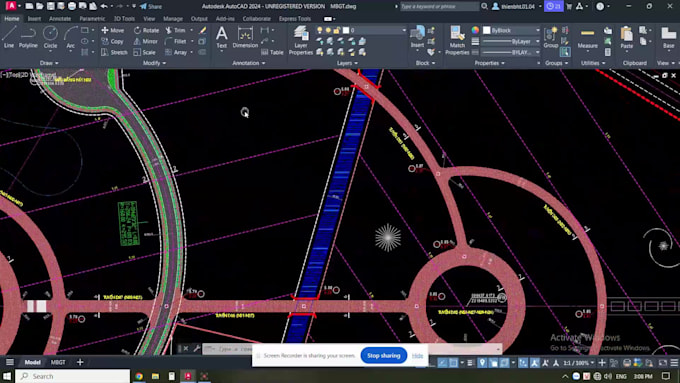Click the Windows taskbar Search box
Viewport: 680px width, 383px height.
point(73,376)
